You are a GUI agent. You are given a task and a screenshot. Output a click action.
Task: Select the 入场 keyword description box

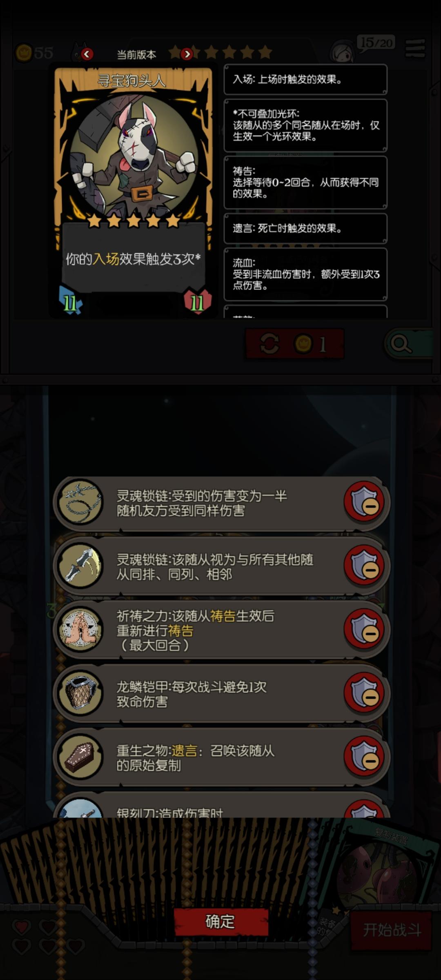click(x=305, y=80)
